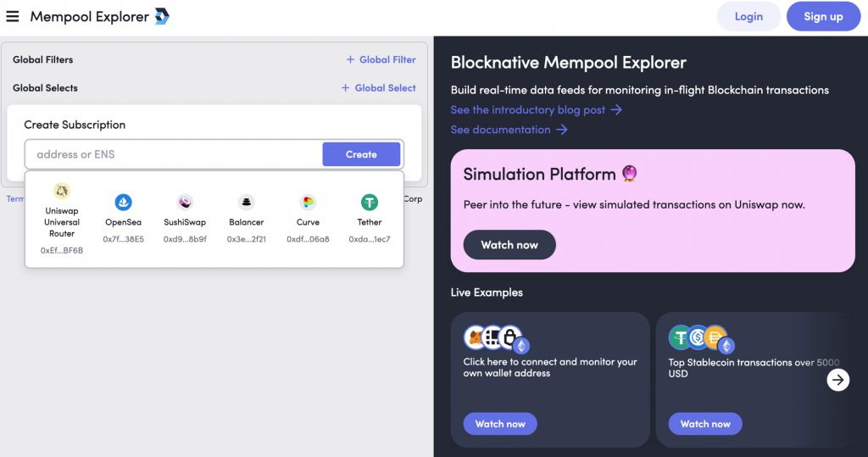
Task: Click the plus icon beside Global Select
Action: tap(346, 87)
